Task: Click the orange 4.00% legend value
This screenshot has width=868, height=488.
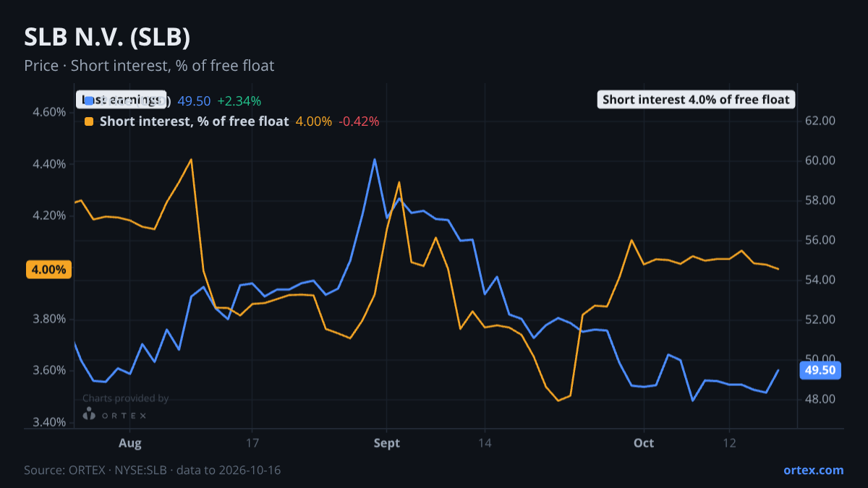Action: [314, 121]
